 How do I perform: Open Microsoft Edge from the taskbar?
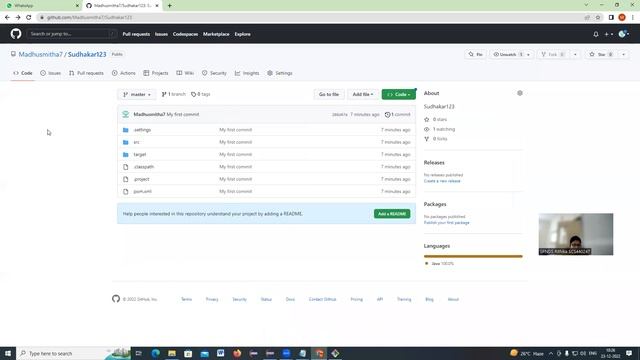click(x=156, y=353)
